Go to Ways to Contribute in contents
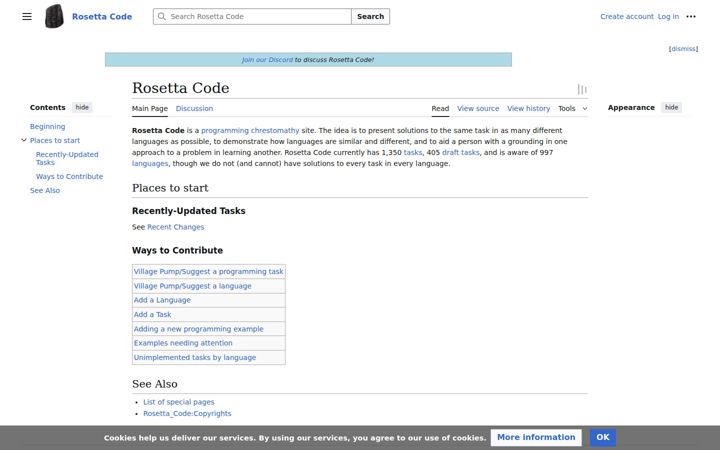The width and height of the screenshot is (720, 450). pos(69,176)
